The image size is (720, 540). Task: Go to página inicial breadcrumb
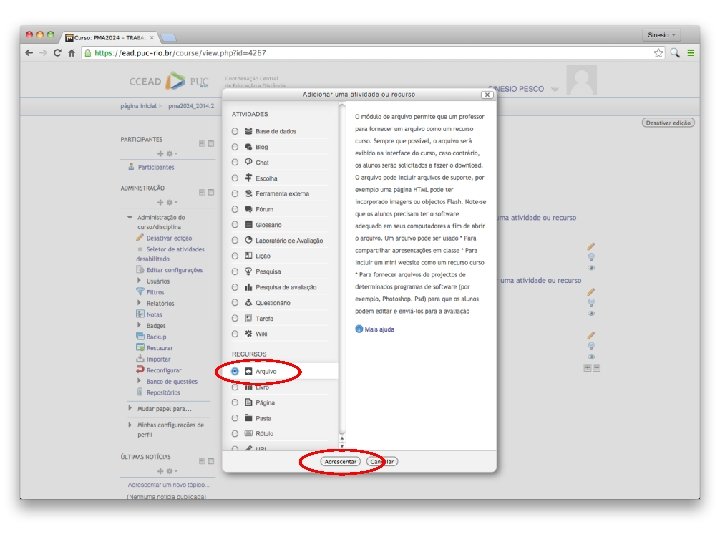pyautogui.click(x=138, y=106)
